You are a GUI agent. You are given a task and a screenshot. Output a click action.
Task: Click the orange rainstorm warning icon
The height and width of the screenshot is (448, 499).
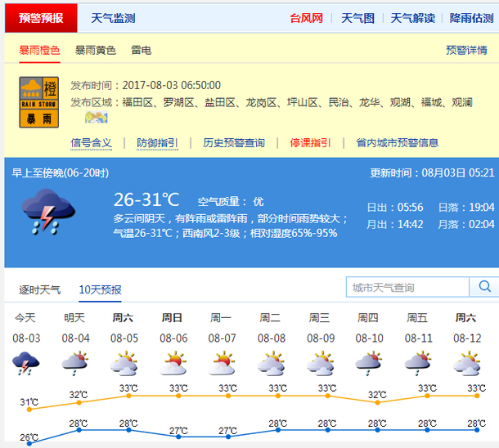tap(39, 101)
